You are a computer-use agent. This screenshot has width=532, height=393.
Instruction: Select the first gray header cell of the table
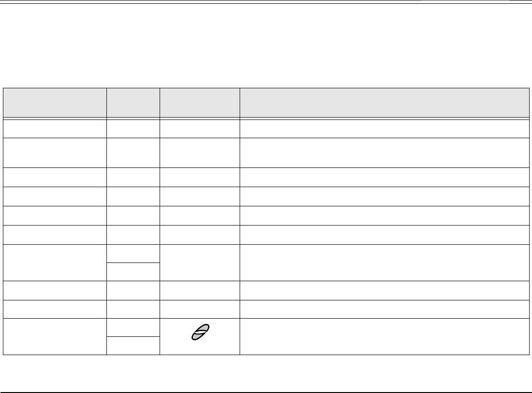coord(55,103)
